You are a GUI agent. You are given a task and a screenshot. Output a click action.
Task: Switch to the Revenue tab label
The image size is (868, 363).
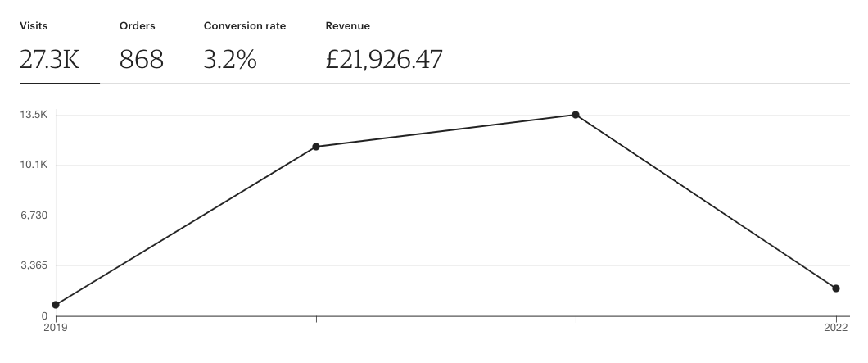[x=348, y=26]
